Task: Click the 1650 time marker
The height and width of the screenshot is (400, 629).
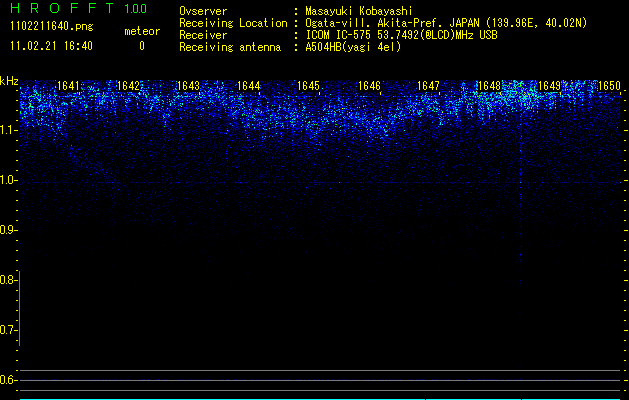Action: (609, 86)
